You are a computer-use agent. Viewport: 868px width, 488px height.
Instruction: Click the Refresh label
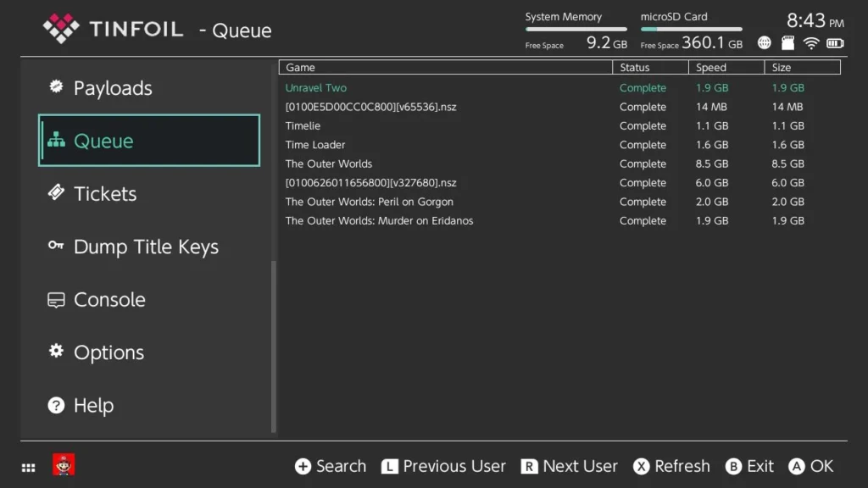[x=682, y=467]
